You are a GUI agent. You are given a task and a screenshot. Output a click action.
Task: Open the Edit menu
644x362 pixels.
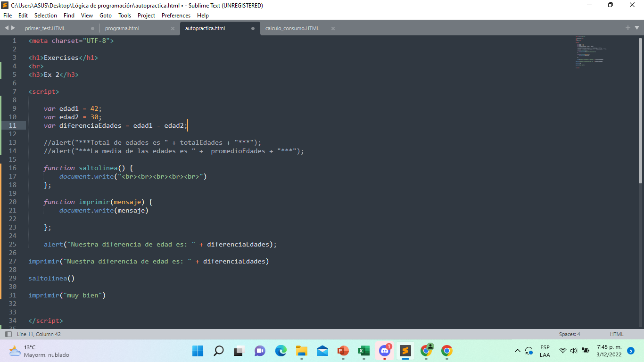[x=23, y=16]
